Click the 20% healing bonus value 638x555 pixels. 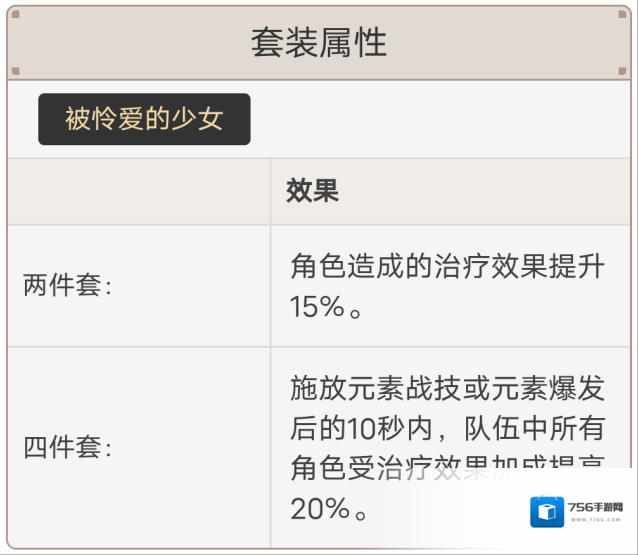[x=320, y=509]
